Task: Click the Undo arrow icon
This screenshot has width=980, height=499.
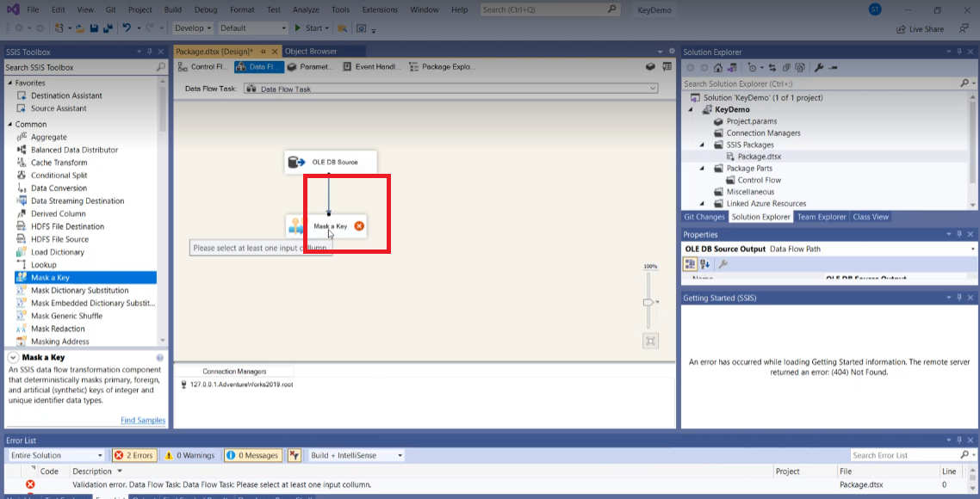Action: 127,28
